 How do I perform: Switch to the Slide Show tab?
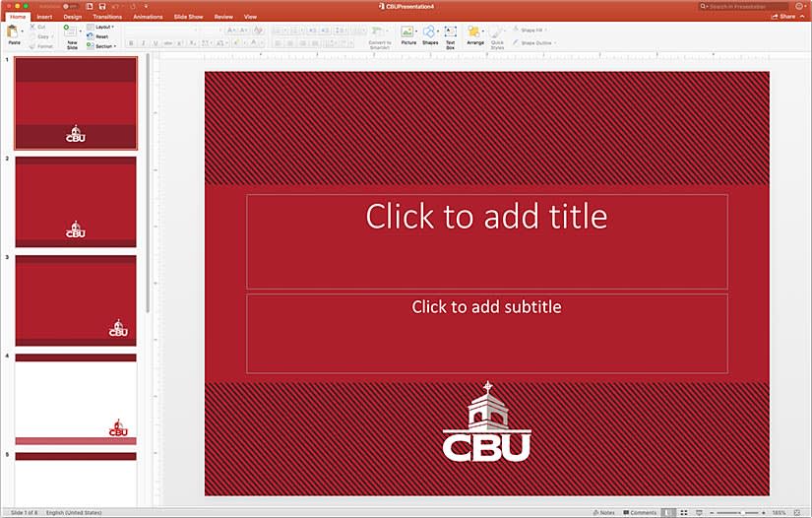click(x=189, y=17)
